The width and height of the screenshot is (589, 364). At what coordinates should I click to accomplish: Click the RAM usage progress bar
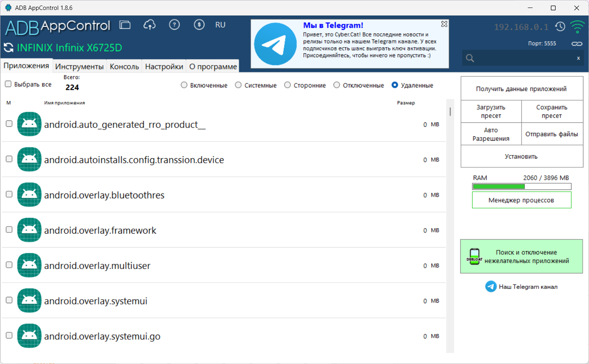521,186
